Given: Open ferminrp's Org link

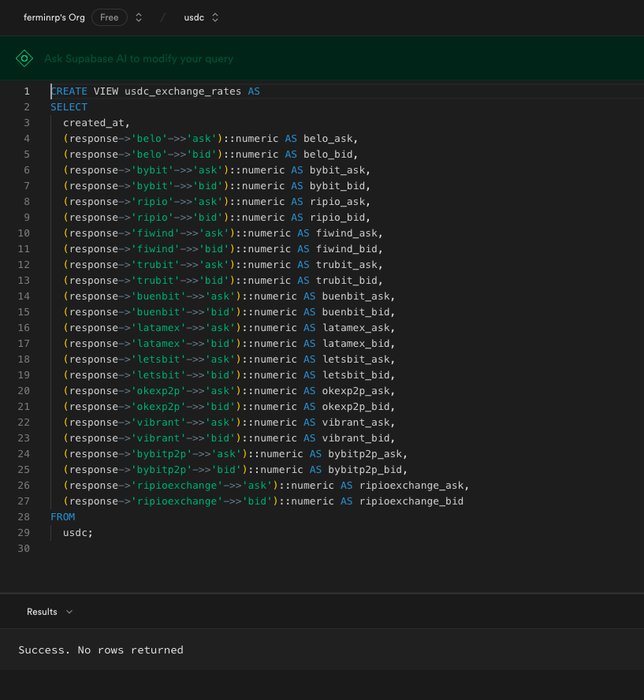Looking at the screenshot, I should [54, 17].
